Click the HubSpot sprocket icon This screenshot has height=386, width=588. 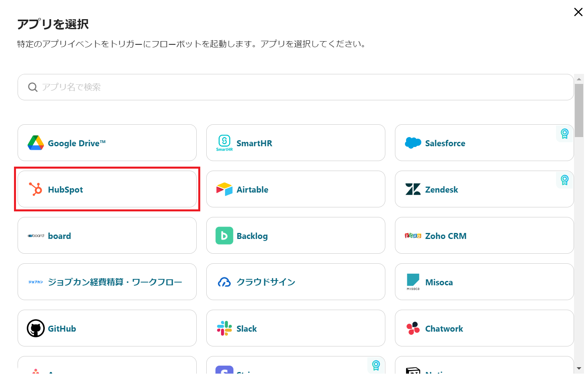(36, 189)
